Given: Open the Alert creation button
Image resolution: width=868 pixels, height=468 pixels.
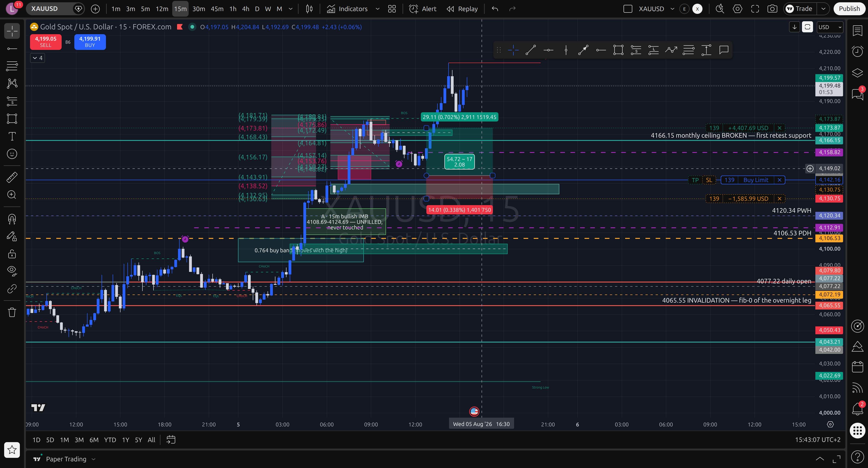Looking at the screenshot, I should 423,9.
